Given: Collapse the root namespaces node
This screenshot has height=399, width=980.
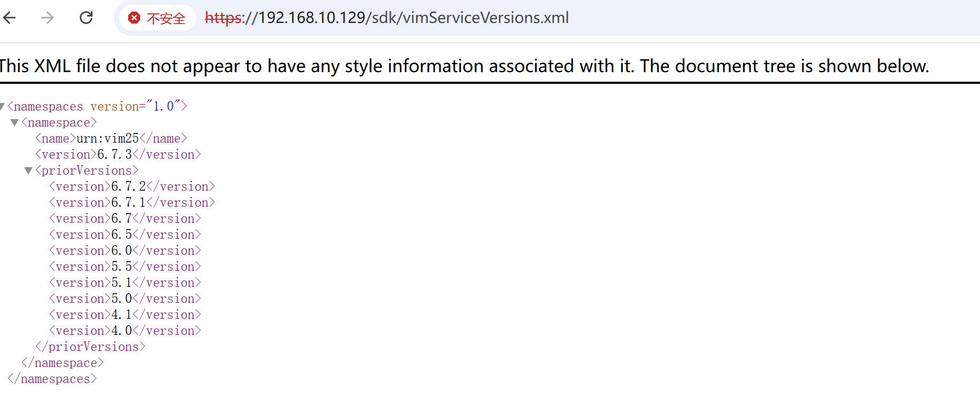Looking at the screenshot, I should point(2,106).
